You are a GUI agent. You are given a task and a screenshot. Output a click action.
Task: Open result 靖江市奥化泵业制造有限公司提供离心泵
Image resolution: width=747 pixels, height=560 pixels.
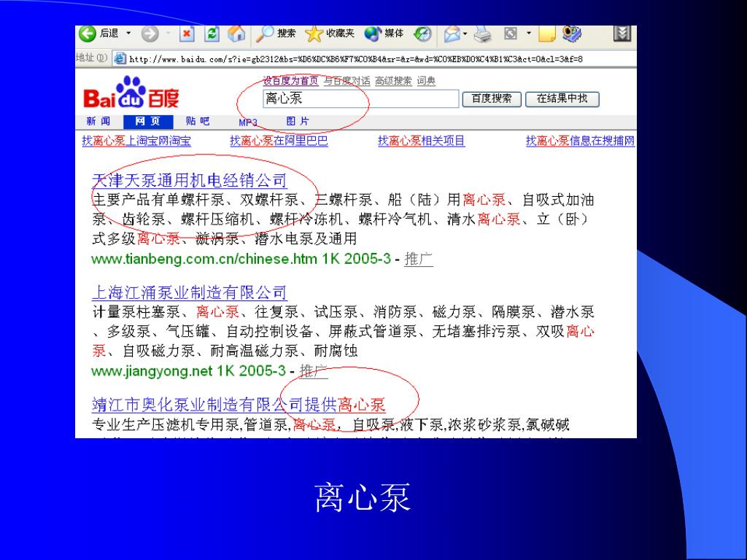click(x=239, y=405)
